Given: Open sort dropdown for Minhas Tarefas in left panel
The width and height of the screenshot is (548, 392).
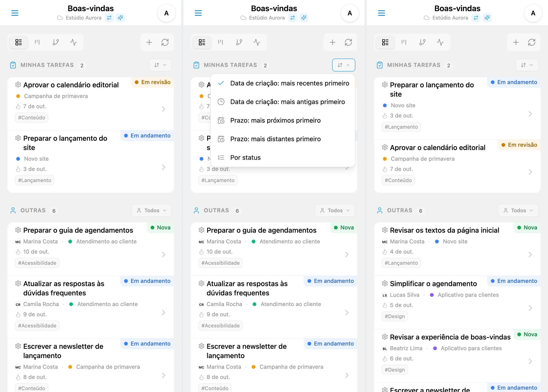Looking at the screenshot, I should click(160, 65).
